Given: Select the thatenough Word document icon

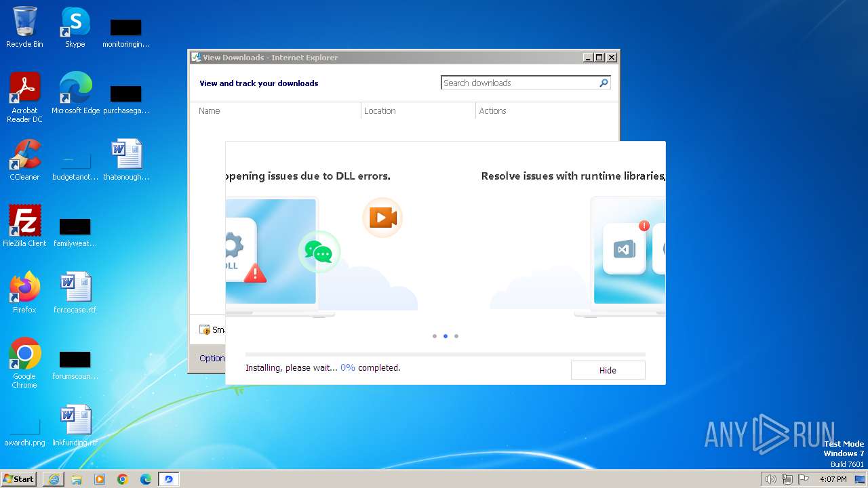Looking at the screenshot, I should (126, 160).
